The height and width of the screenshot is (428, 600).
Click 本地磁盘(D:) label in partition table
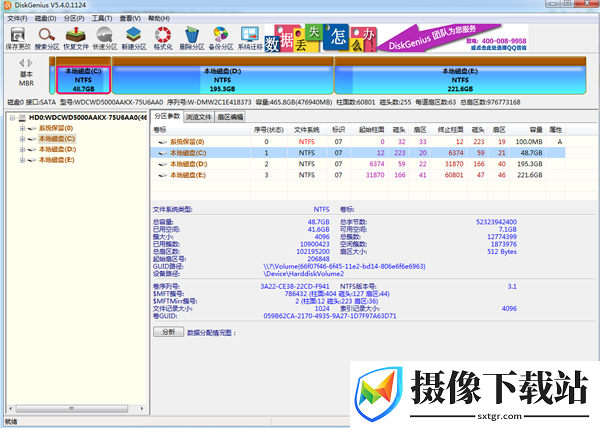[x=189, y=164]
